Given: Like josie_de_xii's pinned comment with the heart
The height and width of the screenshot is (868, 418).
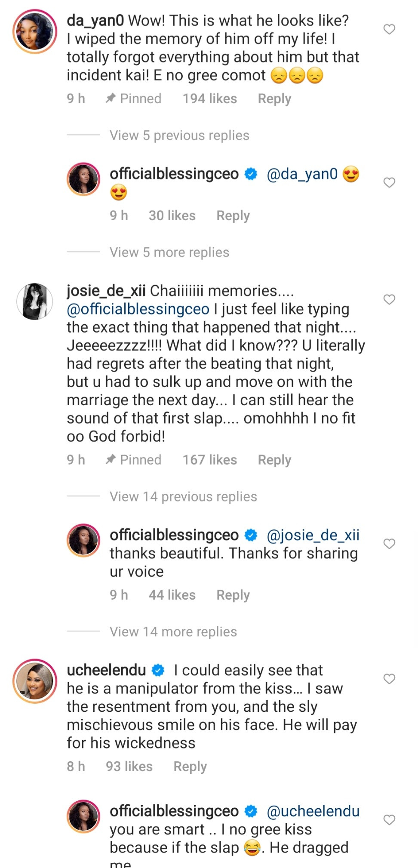Looking at the screenshot, I should tap(389, 299).
